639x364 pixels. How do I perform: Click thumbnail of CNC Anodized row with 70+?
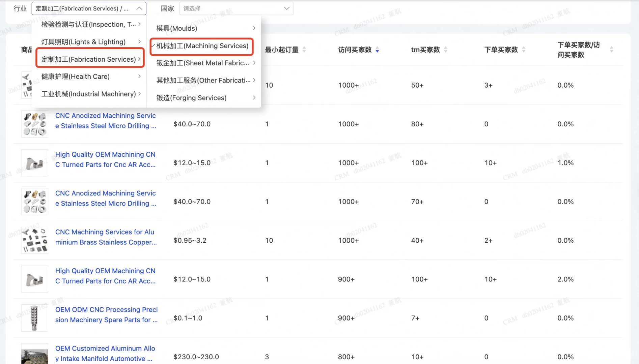coord(34,202)
